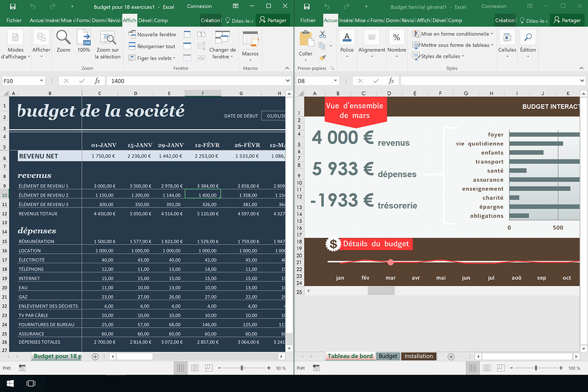The width and height of the screenshot is (588, 392).
Task: Click the scissors cut icon
Action: [x=322, y=35]
